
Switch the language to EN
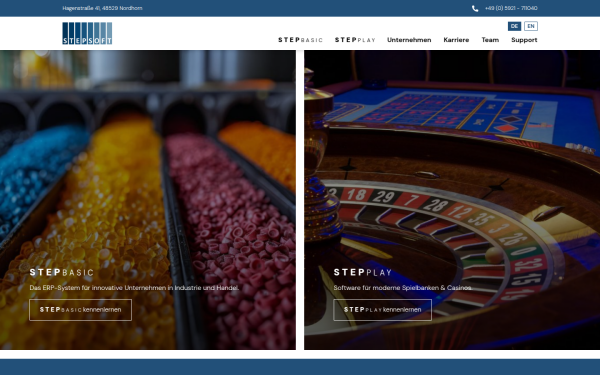[x=531, y=26]
